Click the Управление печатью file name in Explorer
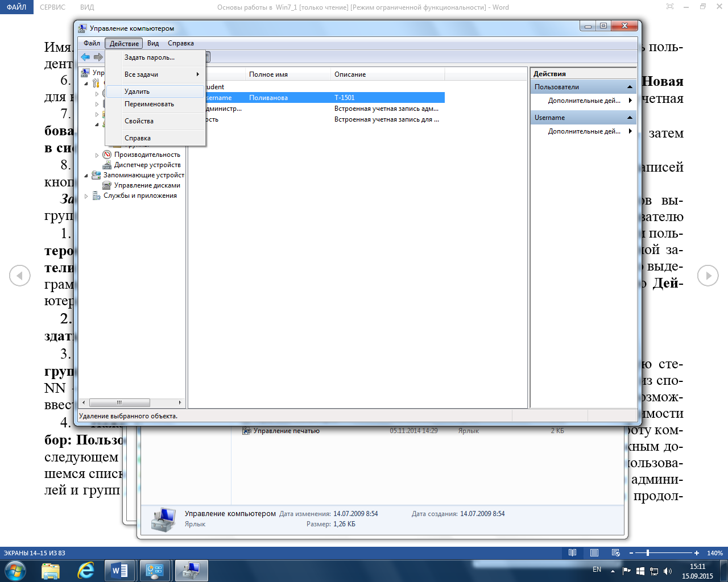 (x=287, y=431)
